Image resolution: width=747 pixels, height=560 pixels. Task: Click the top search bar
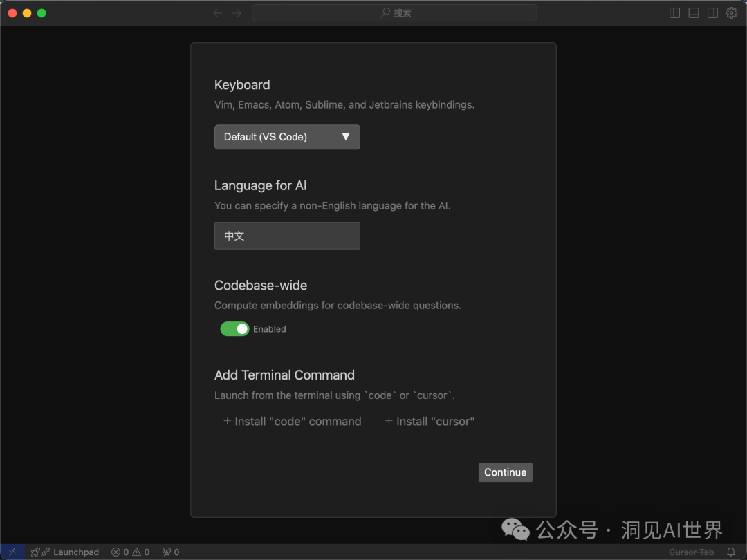394,13
